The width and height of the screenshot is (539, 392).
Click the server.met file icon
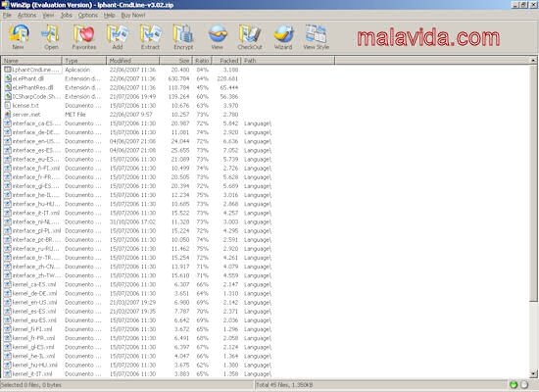click(8, 114)
